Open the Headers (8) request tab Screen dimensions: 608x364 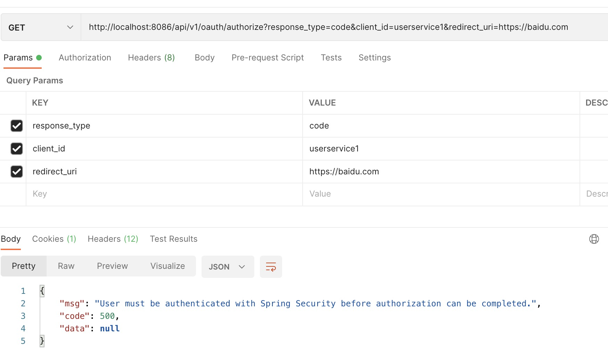click(x=151, y=58)
